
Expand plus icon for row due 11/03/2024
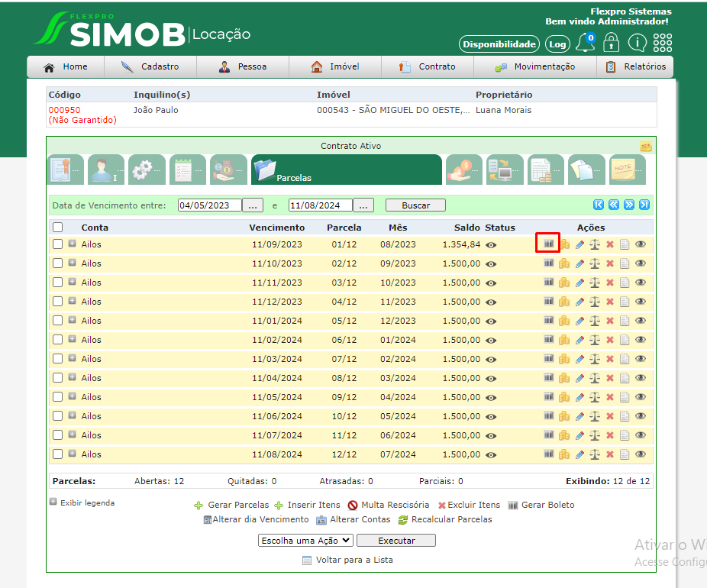(72, 358)
